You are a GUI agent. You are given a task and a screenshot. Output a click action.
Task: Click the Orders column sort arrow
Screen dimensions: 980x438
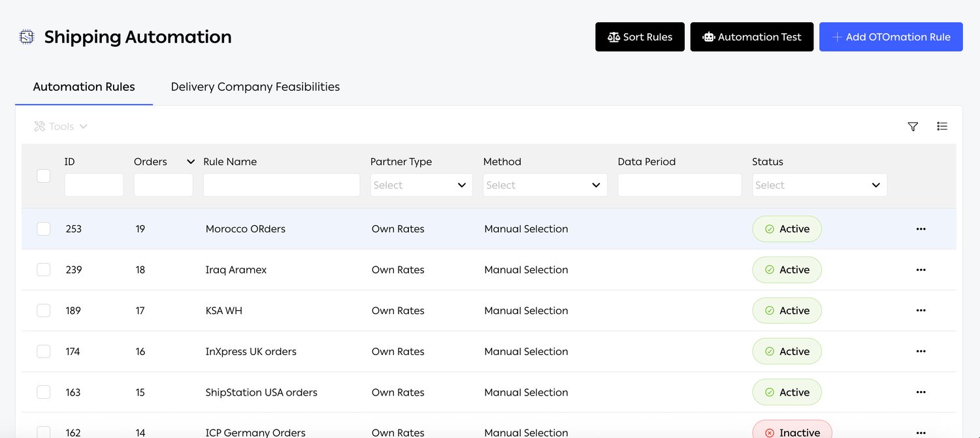pyautogui.click(x=190, y=162)
